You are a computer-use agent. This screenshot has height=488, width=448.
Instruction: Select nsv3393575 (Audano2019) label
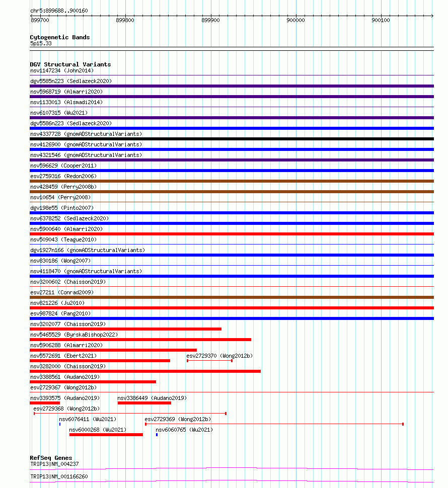65,398
